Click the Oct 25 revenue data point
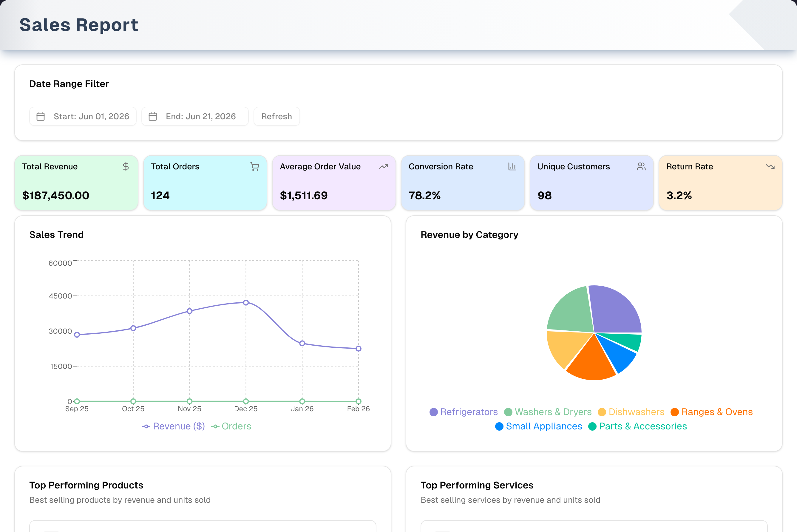Screen dimensions: 797x532 tap(133, 328)
